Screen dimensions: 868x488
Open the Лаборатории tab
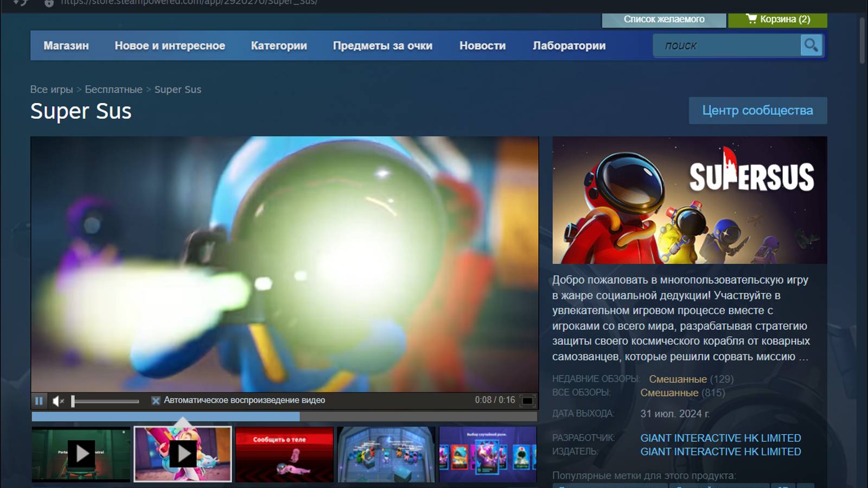pos(569,46)
